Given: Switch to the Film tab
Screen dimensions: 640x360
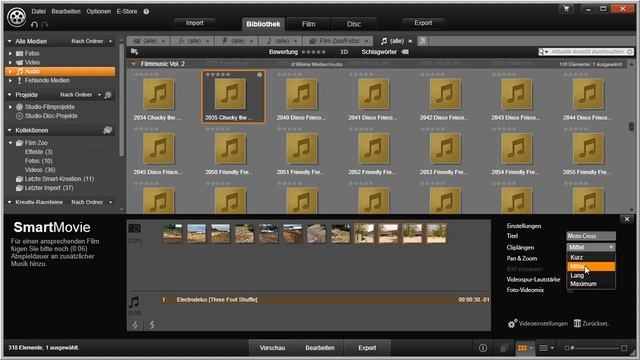Looking at the screenshot, I should pyautogui.click(x=309, y=24).
